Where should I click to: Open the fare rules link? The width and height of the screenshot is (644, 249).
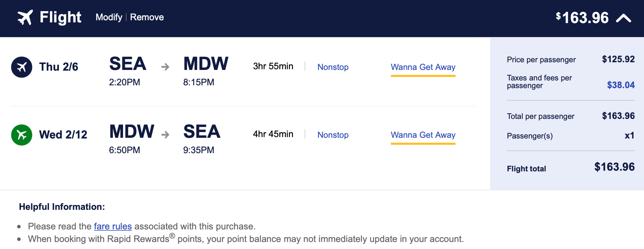tap(113, 226)
